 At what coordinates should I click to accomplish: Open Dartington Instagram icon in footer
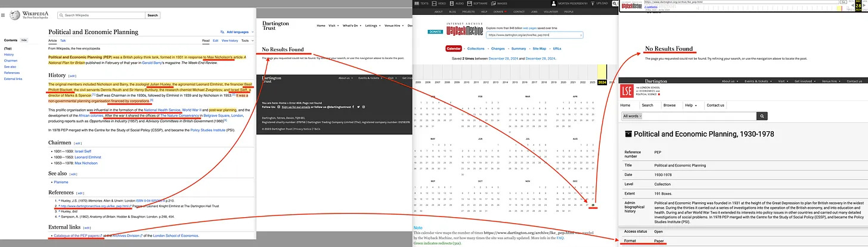pyautogui.click(x=364, y=107)
